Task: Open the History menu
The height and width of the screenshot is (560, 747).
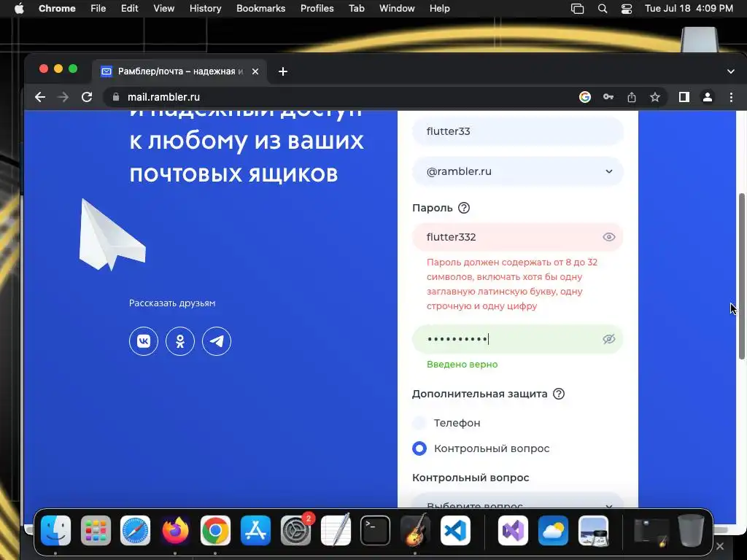Action: [205, 9]
